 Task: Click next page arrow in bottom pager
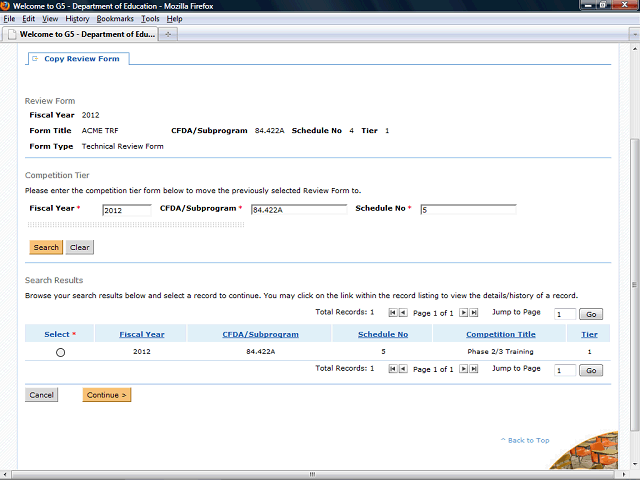click(463, 369)
